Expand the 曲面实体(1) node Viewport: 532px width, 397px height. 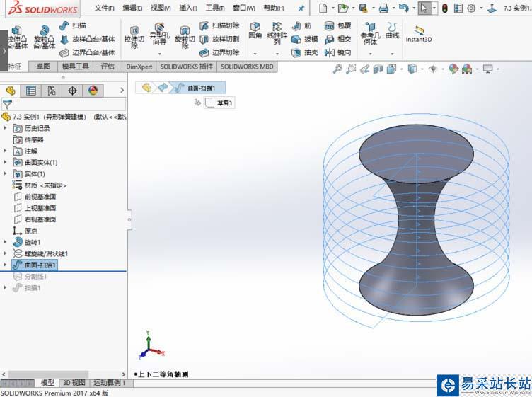coord(5,162)
